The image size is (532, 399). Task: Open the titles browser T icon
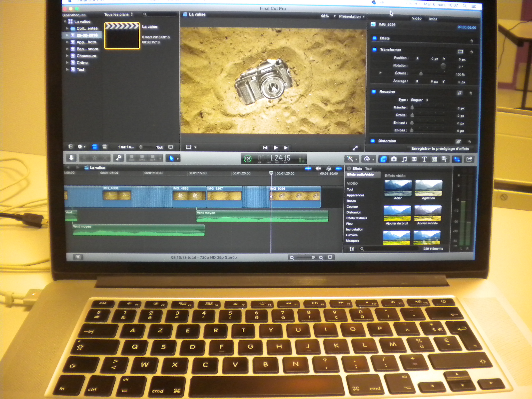pyautogui.click(x=424, y=159)
